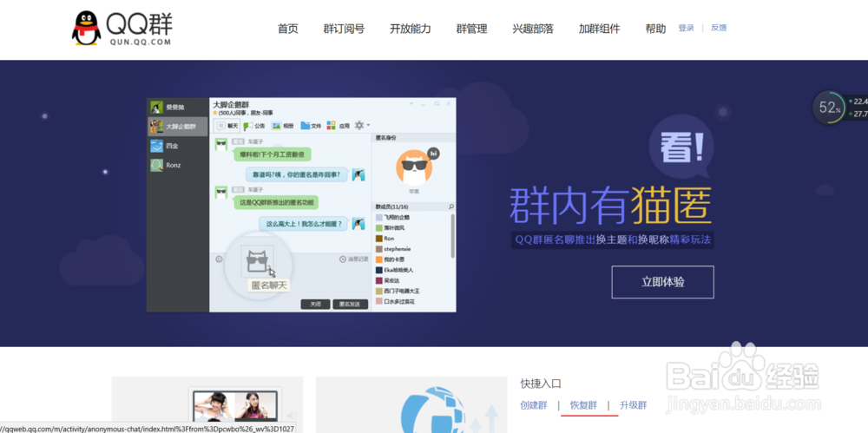Select Ronz in the conversation list
Image resolution: width=868 pixels, height=433 pixels.
point(178,165)
